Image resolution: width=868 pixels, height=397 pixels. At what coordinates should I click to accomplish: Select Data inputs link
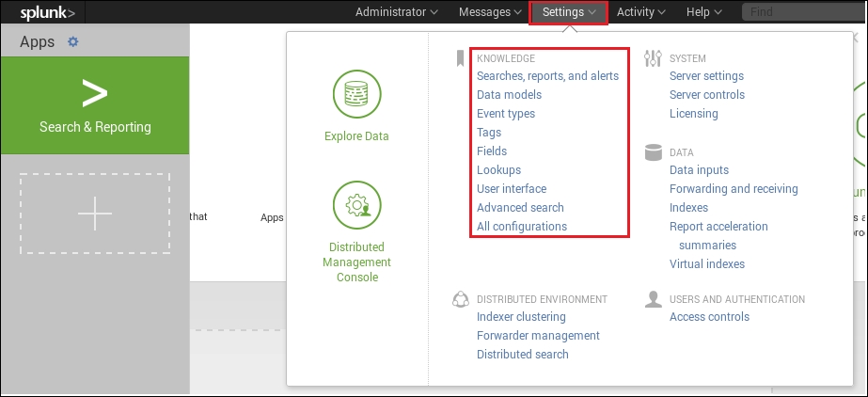[x=699, y=170]
